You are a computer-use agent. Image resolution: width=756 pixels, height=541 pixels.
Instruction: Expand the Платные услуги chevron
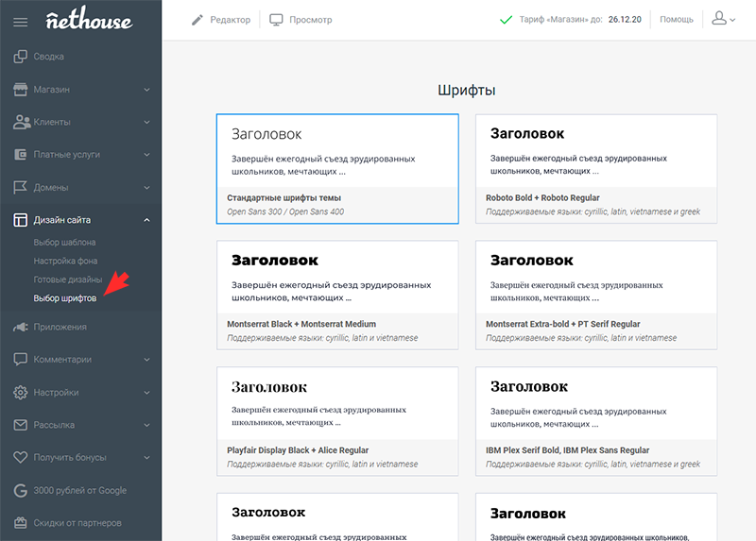pyautogui.click(x=146, y=155)
